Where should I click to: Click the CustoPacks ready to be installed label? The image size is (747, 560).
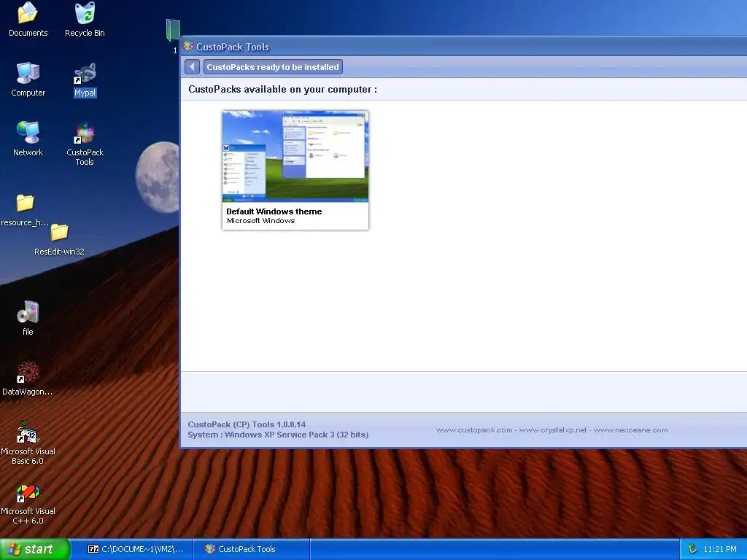pyautogui.click(x=273, y=66)
